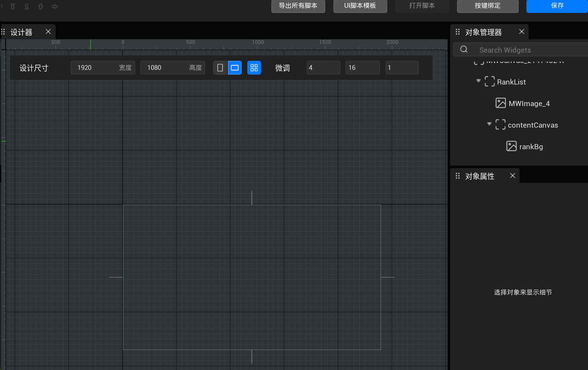Viewport: 588px width, 370px height.
Task: Click the fine-tune field showing 4
Action: [324, 68]
